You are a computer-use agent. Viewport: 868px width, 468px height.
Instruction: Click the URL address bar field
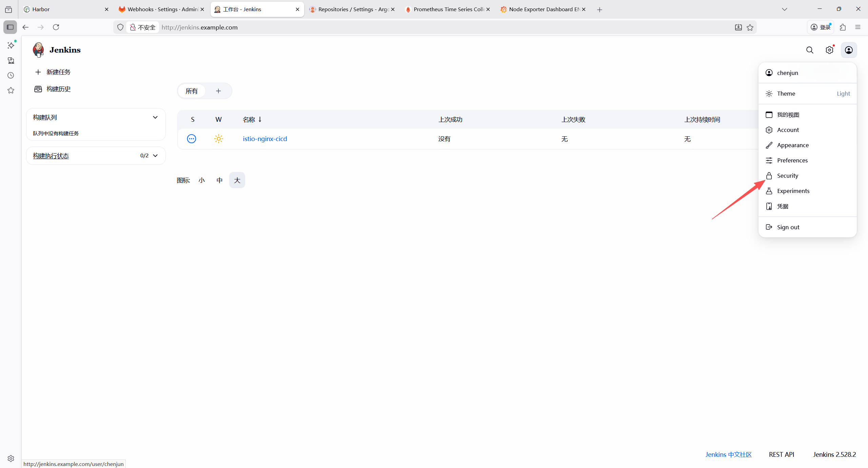point(441,27)
